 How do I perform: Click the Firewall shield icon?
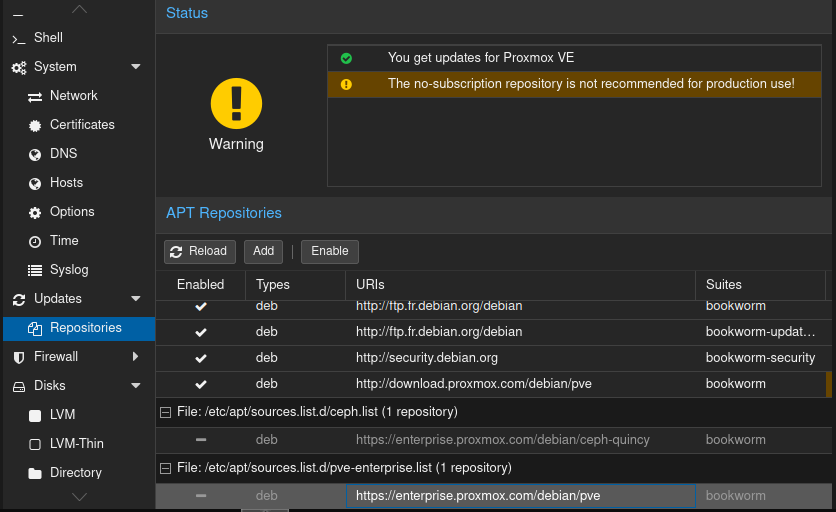tap(19, 358)
